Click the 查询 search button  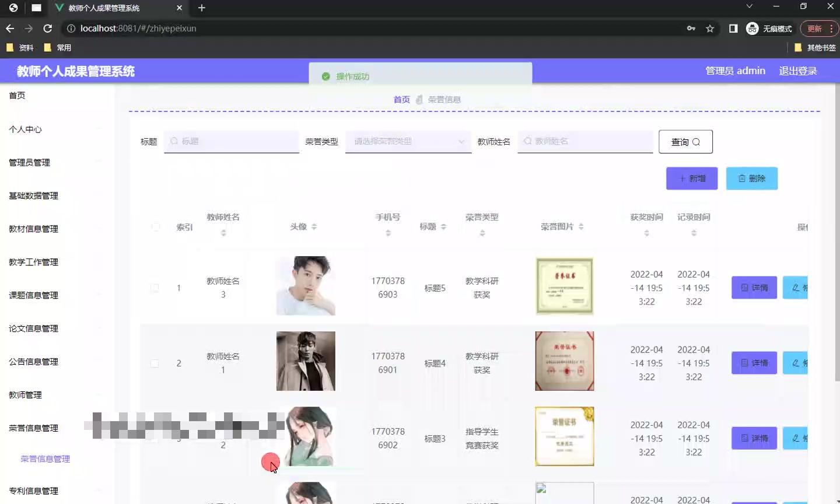point(685,142)
